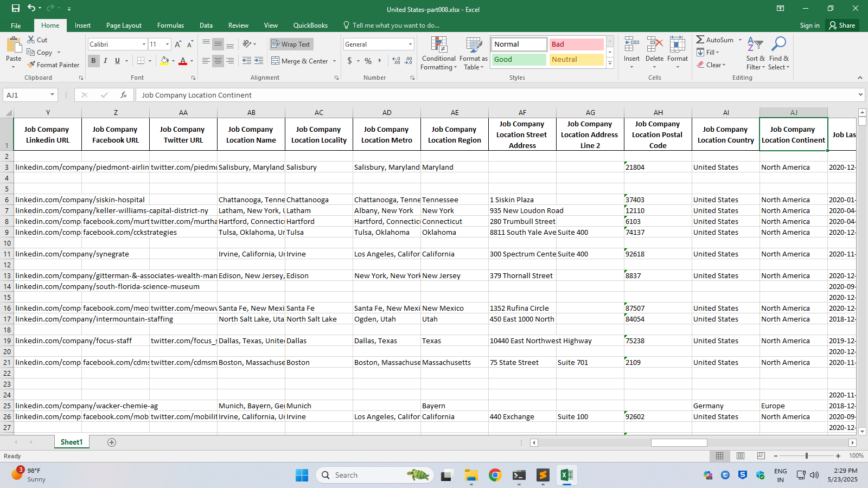Click the Cut scissors icon
The height and width of the screenshot is (488, 868).
click(31, 40)
